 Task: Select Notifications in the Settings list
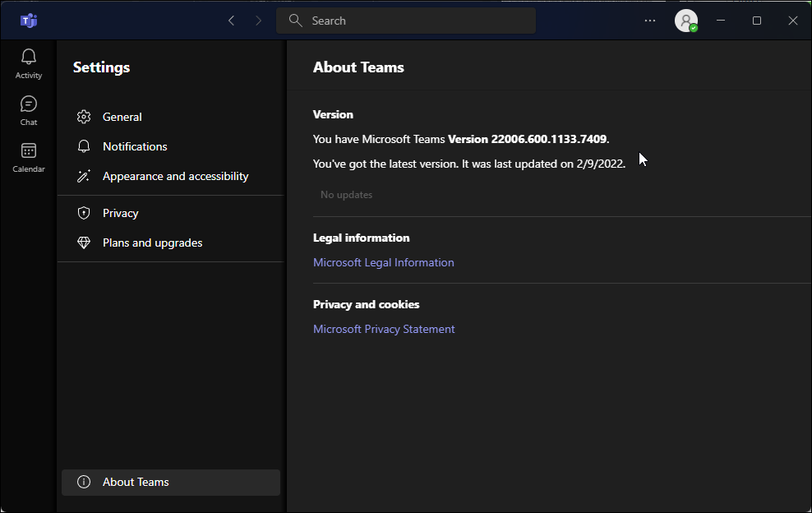click(x=135, y=146)
